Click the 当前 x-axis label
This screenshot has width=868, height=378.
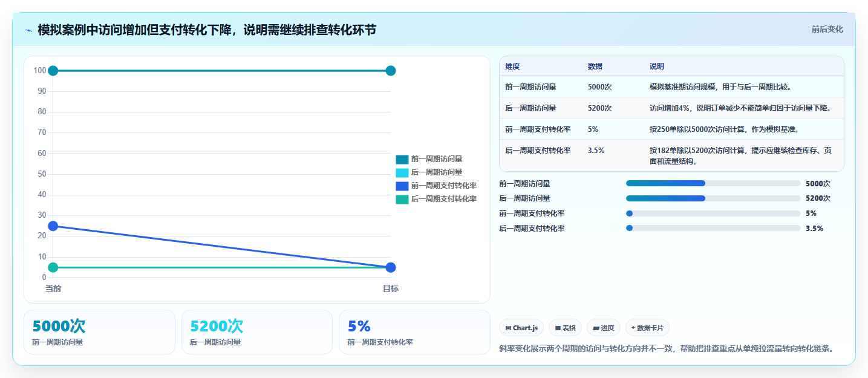pyautogui.click(x=53, y=288)
